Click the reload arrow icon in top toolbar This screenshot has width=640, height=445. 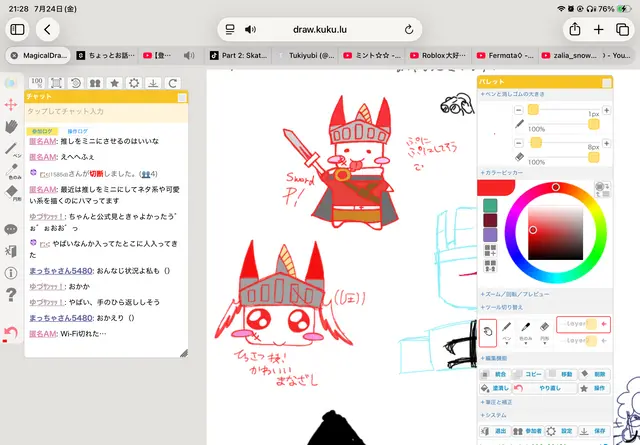(173, 83)
